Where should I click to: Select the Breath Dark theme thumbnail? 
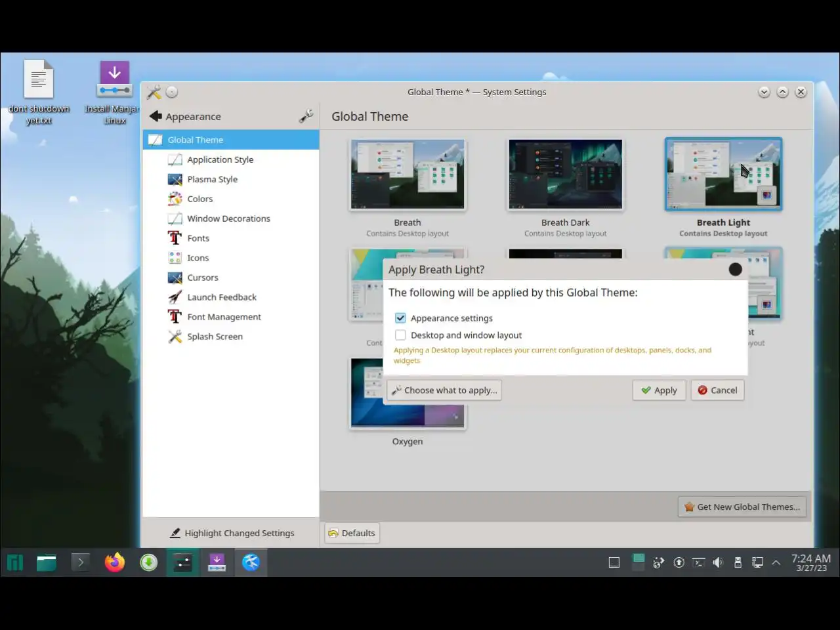pos(566,175)
